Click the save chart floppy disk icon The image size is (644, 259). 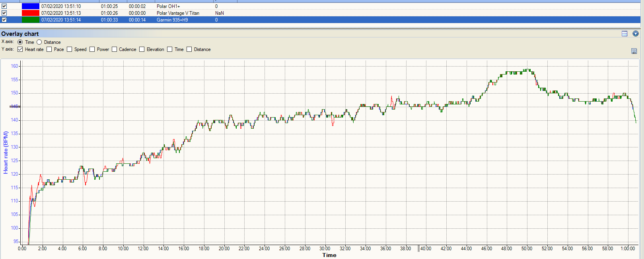click(634, 51)
